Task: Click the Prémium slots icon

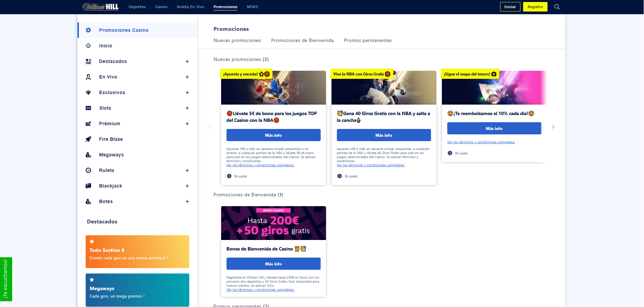Action: click(88, 124)
